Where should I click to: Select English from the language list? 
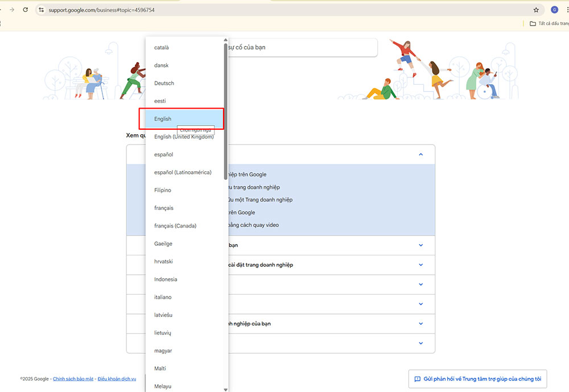tap(185, 119)
